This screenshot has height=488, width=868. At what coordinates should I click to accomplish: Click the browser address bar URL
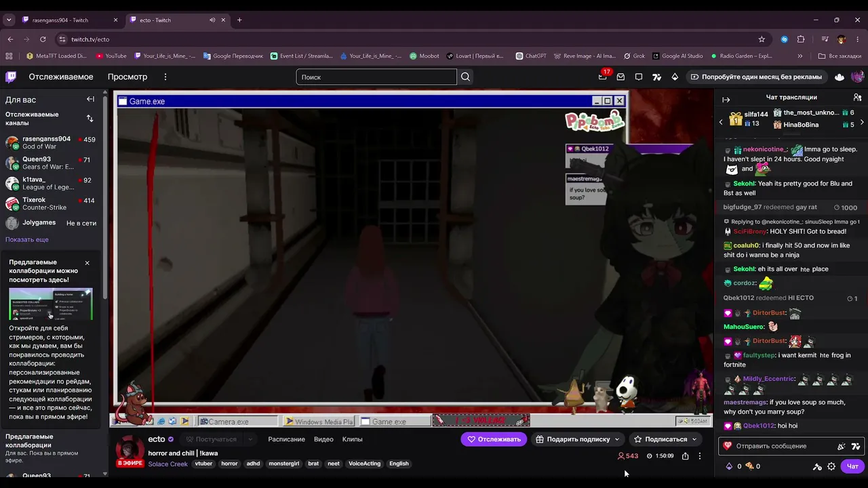(90, 39)
